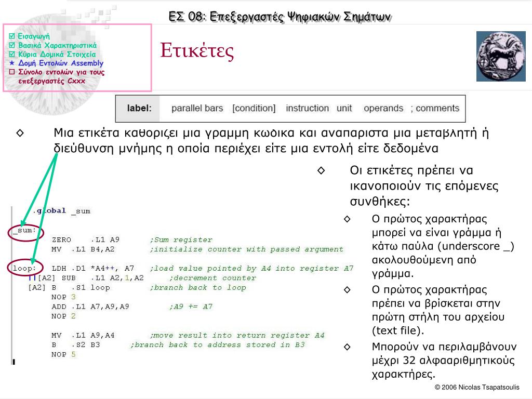The image size is (532, 399).
Task: Click the 'MV .L1 B4,A2' instruction
Action: 83,249
